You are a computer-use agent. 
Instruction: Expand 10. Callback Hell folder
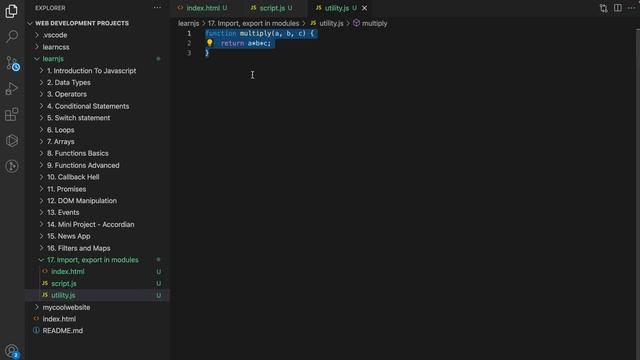[x=73, y=177]
